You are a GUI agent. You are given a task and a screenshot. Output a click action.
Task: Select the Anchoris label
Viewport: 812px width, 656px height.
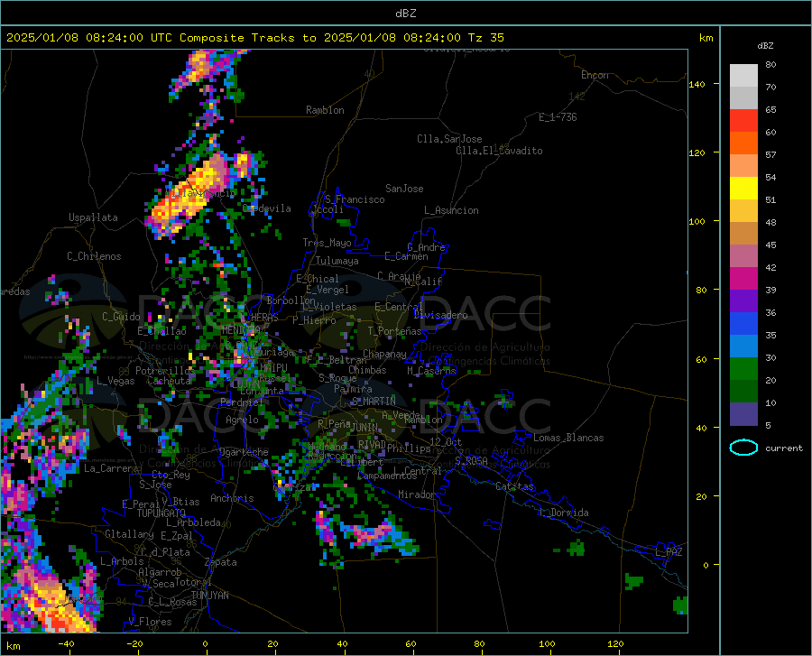[232, 498]
